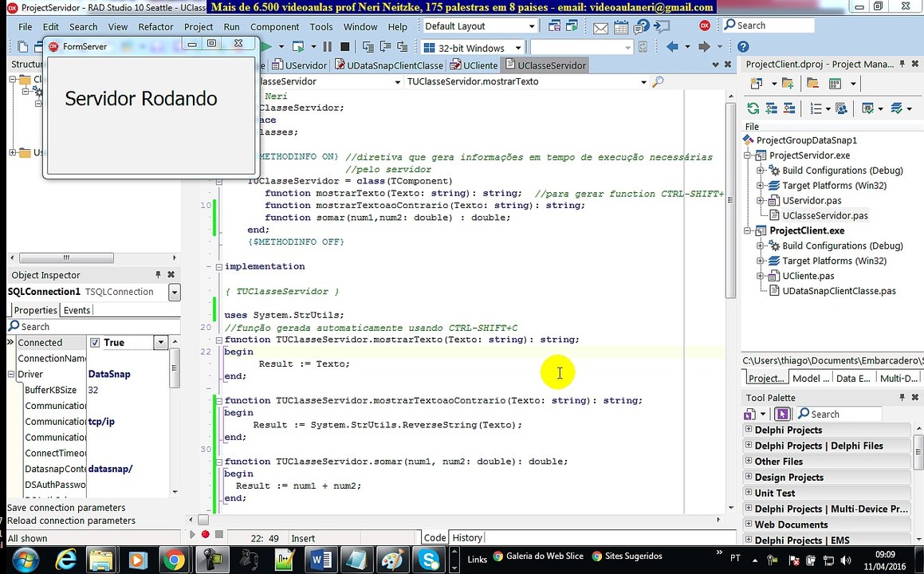The width and height of the screenshot is (924, 574).
Task: Open the Refactor menu
Action: (155, 26)
